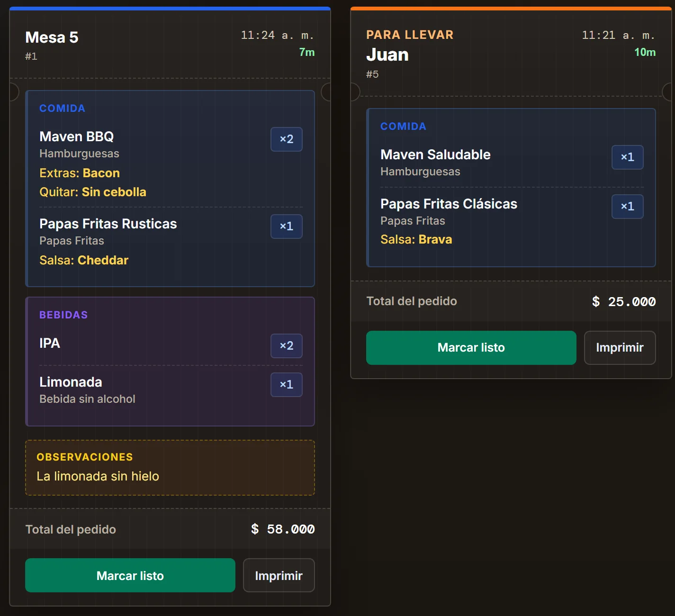Click the Mesa 5 order title
The height and width of the screenshot is (616, 675).
pos(52,37)
